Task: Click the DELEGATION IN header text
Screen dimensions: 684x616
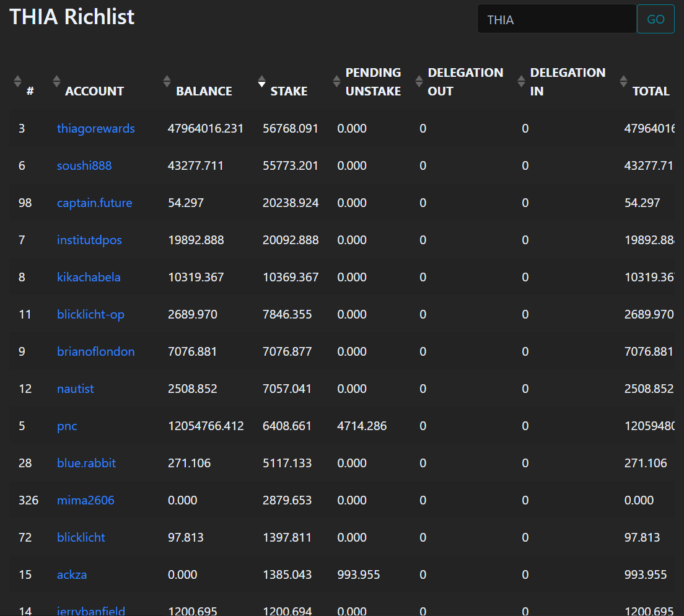Action: [568, 82]
